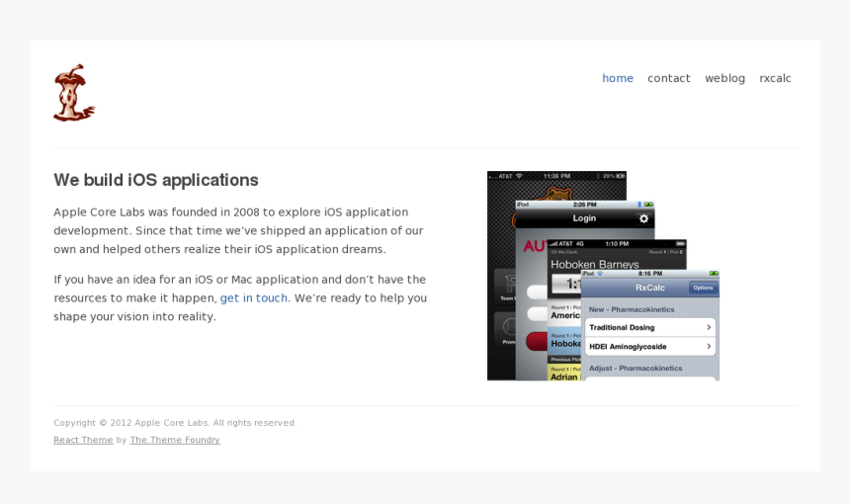Go to the contact page
850x504 pixels.
(669, 78)
